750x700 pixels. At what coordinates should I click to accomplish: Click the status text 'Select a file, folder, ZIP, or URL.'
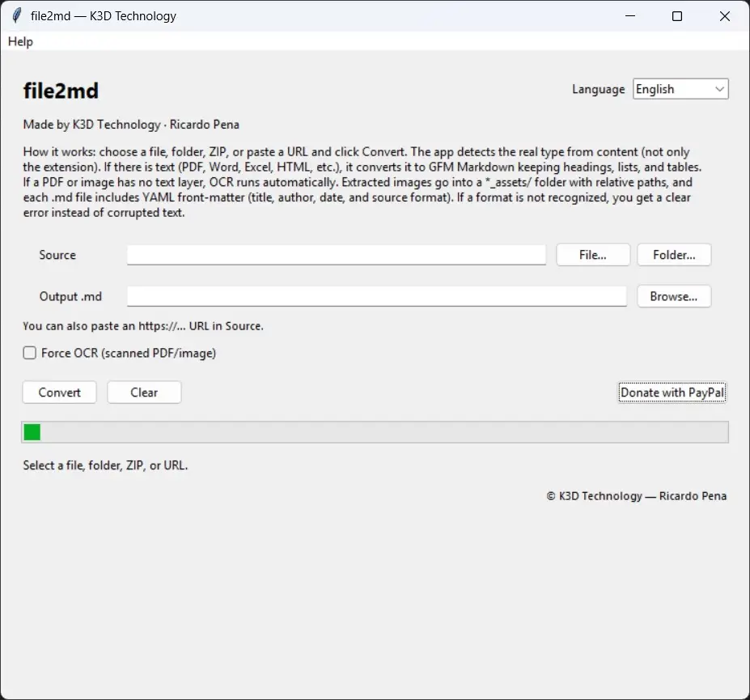pyautogui.click(x=105, y=465)
